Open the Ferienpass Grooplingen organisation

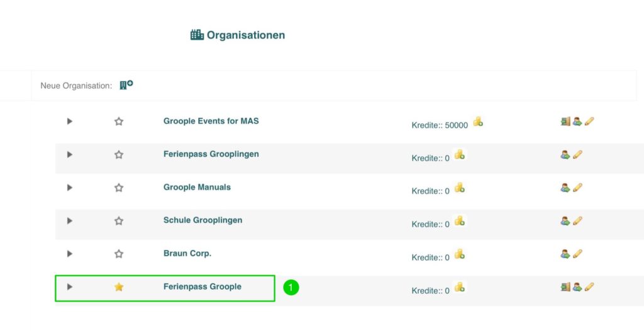tap(211, 154)
